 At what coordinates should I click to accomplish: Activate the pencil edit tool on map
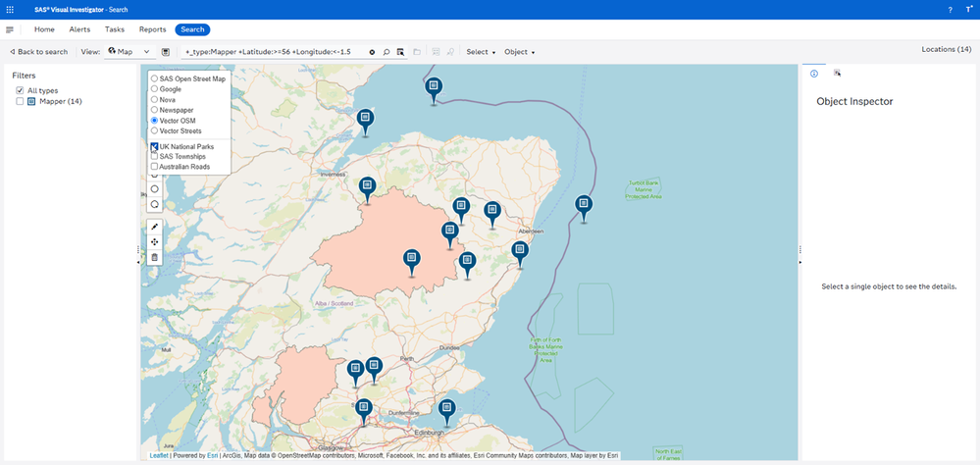[154, 227]
